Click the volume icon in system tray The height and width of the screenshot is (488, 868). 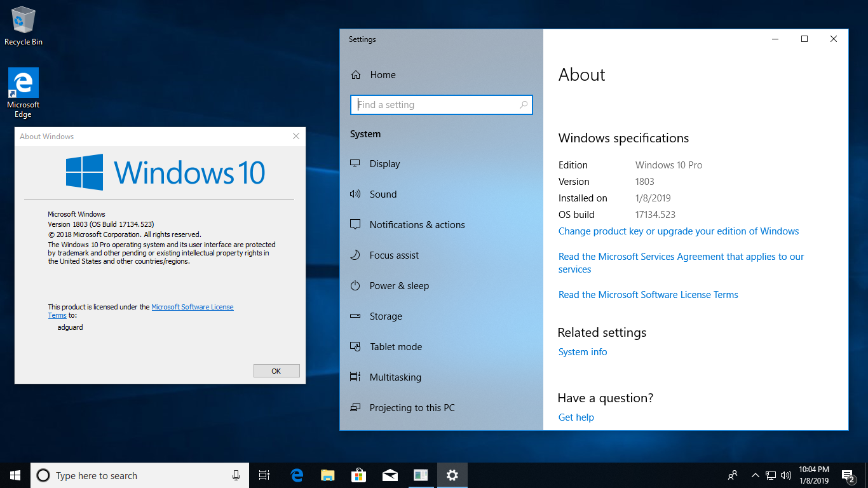click(786, 475)
